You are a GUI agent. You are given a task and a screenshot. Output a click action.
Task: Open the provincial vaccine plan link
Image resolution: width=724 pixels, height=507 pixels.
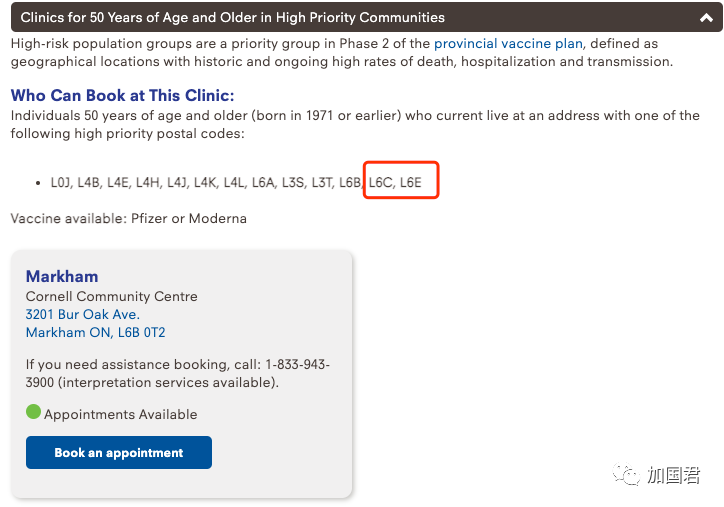508,43
